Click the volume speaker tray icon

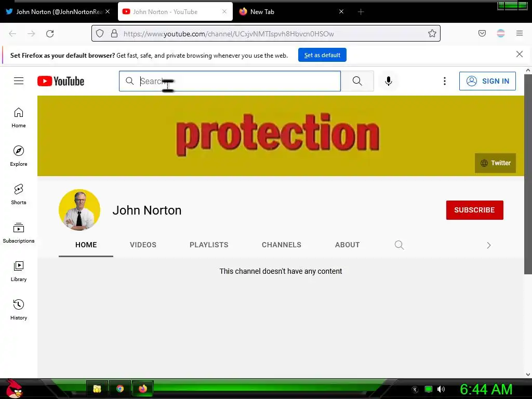tap(441, 389)
